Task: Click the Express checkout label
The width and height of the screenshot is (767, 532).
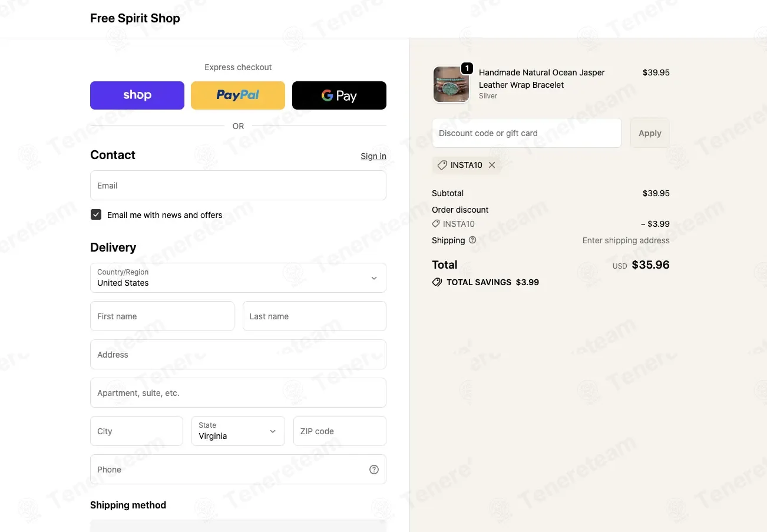Action: [238, 67]
